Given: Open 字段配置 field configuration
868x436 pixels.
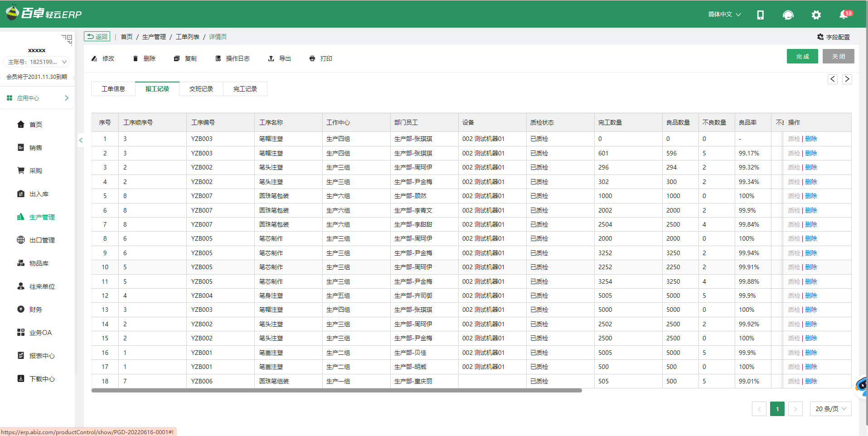Looking at the screenshot, I should tap(834, 37).
